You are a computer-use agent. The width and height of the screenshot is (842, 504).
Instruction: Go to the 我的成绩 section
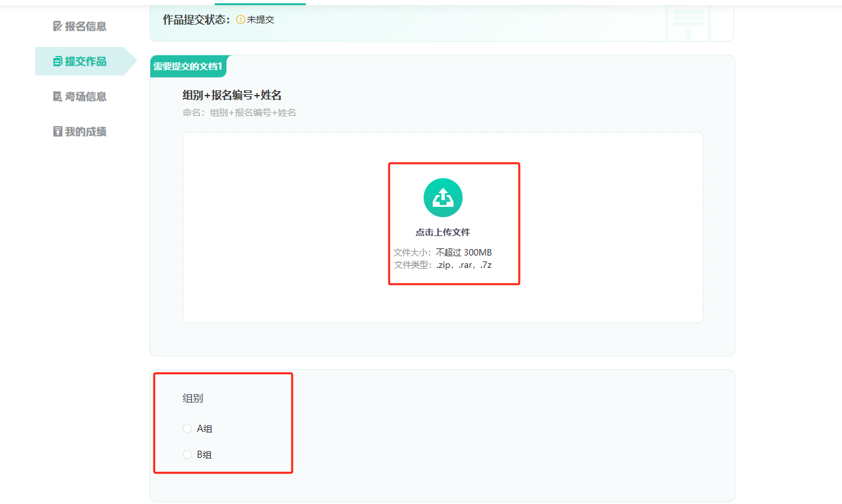(x=85, y=132)
